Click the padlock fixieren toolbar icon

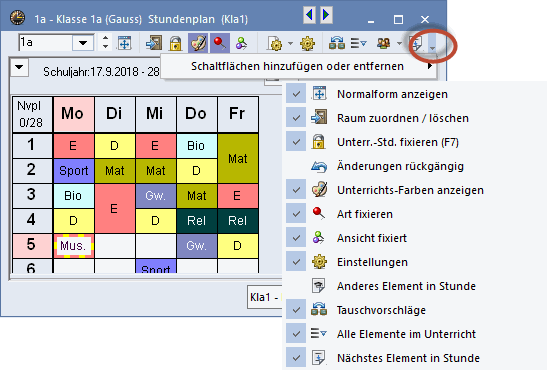click(175, 44)
